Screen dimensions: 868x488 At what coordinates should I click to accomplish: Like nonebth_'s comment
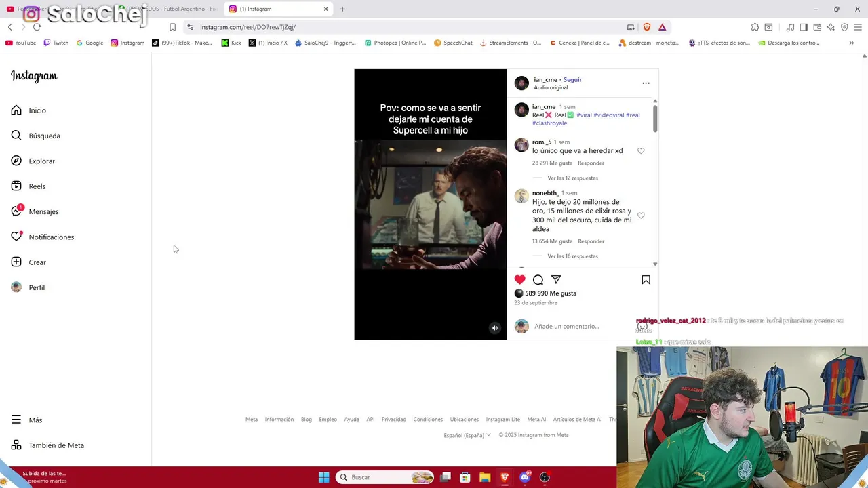[x=641, y=216]
